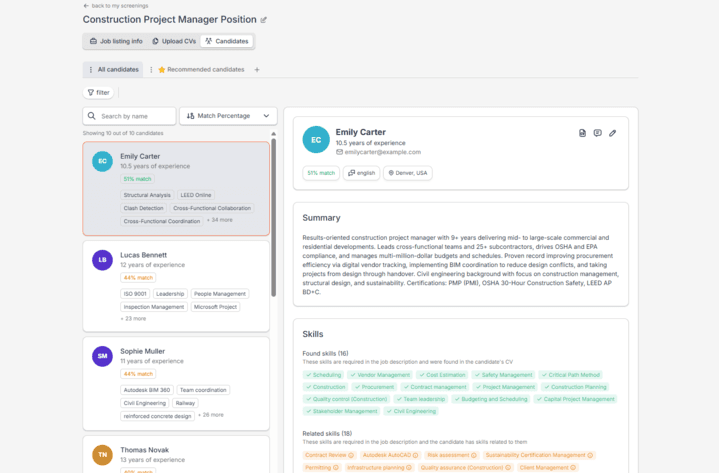Screen dimensions: 719x473
Task: Select Emily Carter candidate card avatar
Action: (x=102, y=161)
